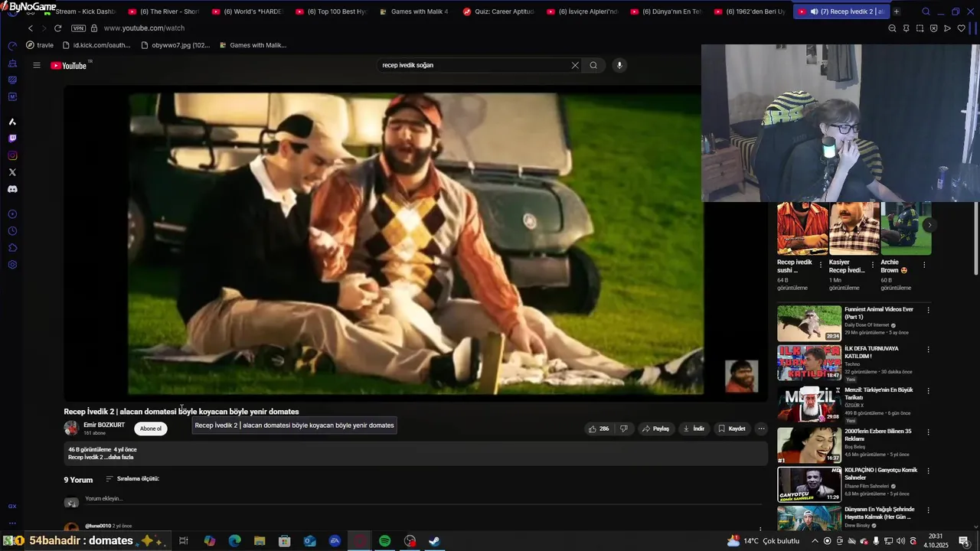Image resolution: width=980 pixels, height=551 pixels.
Task: Dislike the video with thumbs down
Action: point(624,429)
